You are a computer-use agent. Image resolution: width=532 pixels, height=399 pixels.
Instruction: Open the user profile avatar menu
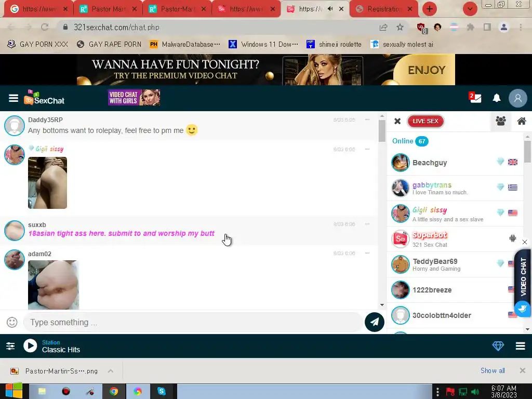coord(518,98)
